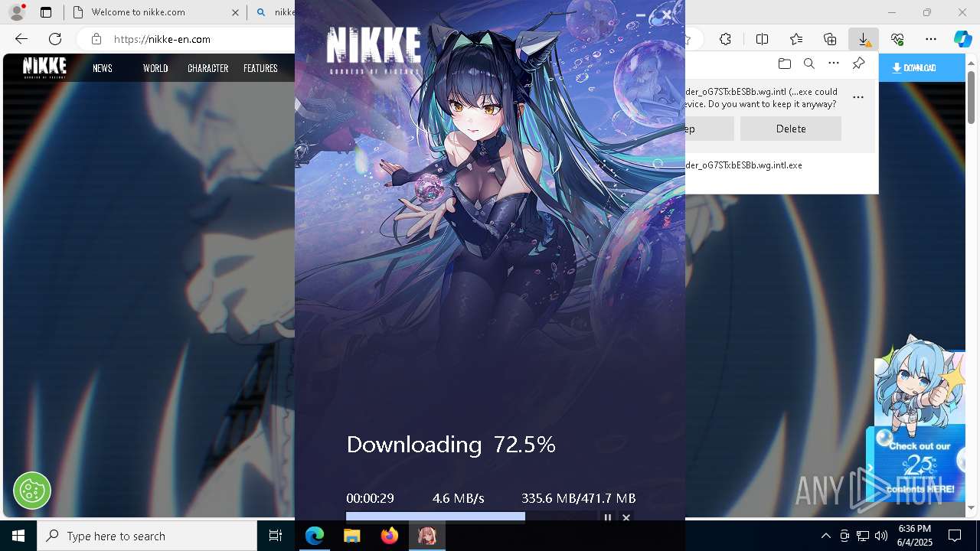Open Task View on taskbar
Viewport: 980px width, 551px height.
pyautogui.click(x=276, y=536)
